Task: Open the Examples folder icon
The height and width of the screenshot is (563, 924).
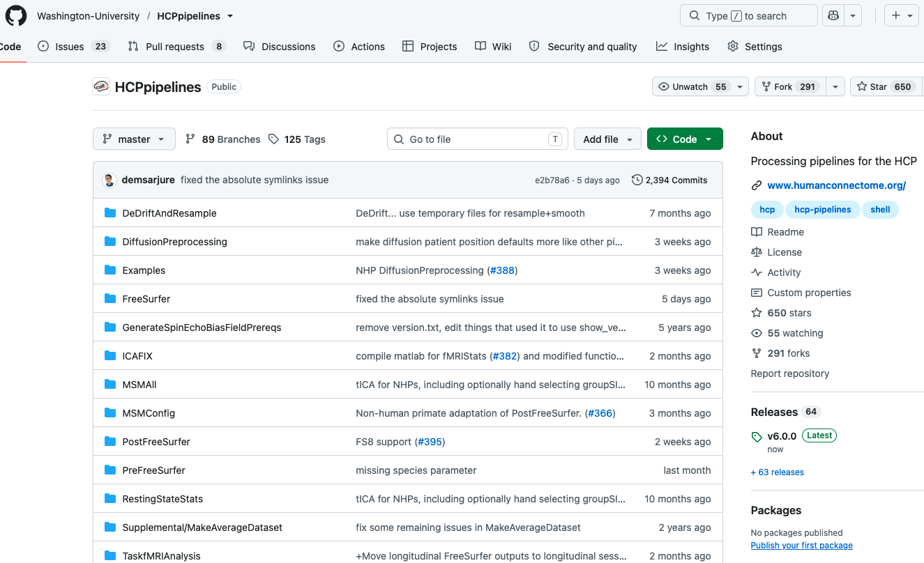Action: 110,270
